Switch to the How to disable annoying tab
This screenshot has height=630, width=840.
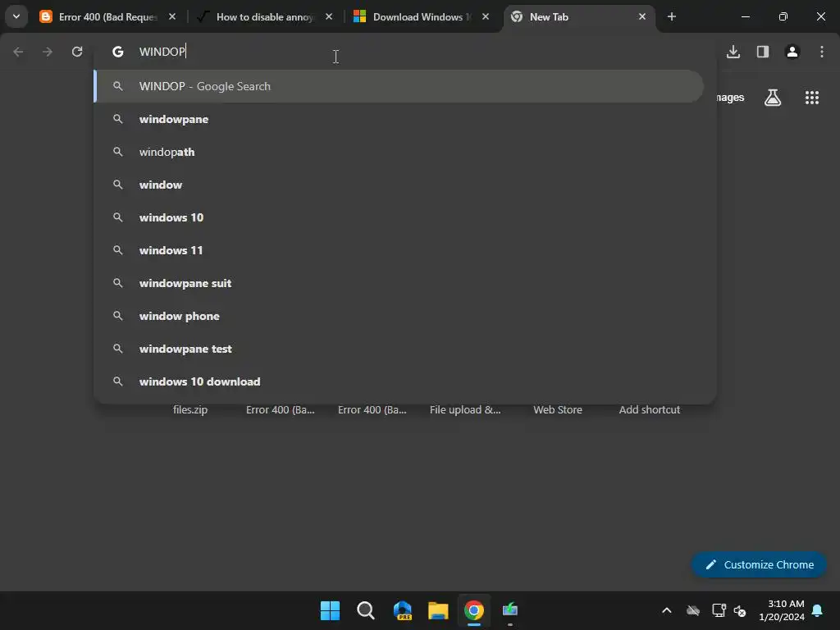tap(264, 16)
